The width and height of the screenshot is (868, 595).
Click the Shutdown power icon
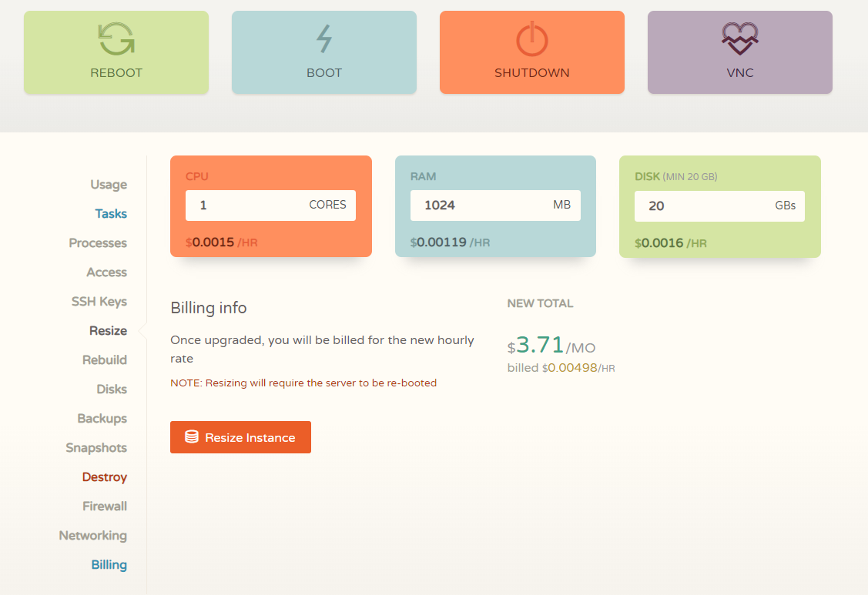pos(531,38)
